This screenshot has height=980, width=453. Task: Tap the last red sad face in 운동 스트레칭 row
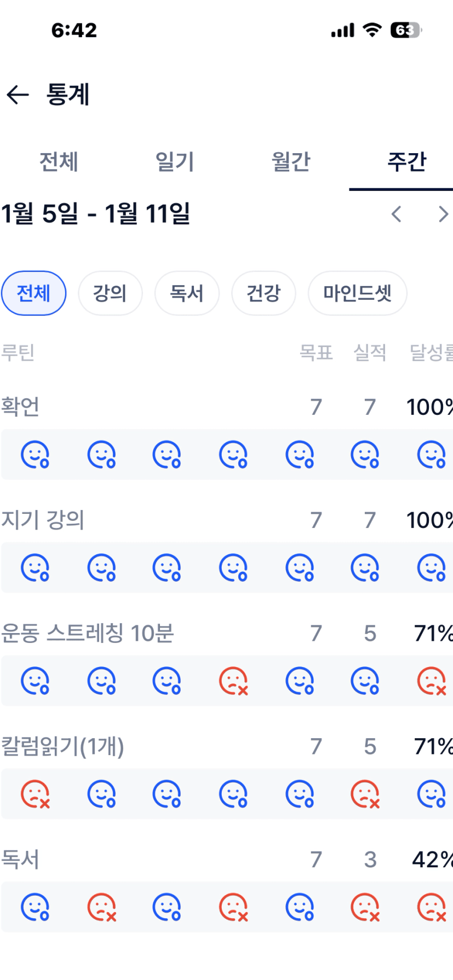(432, 681)
